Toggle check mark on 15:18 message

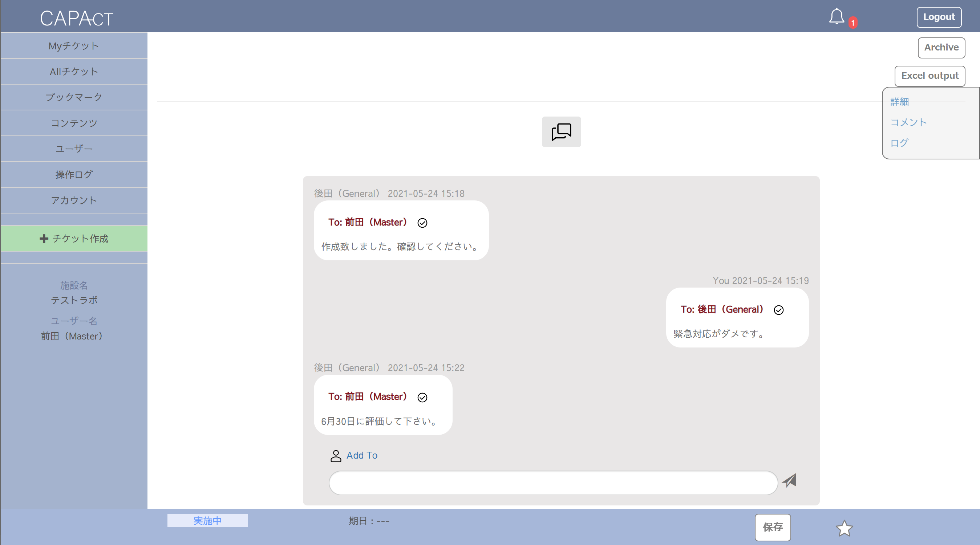422,223
